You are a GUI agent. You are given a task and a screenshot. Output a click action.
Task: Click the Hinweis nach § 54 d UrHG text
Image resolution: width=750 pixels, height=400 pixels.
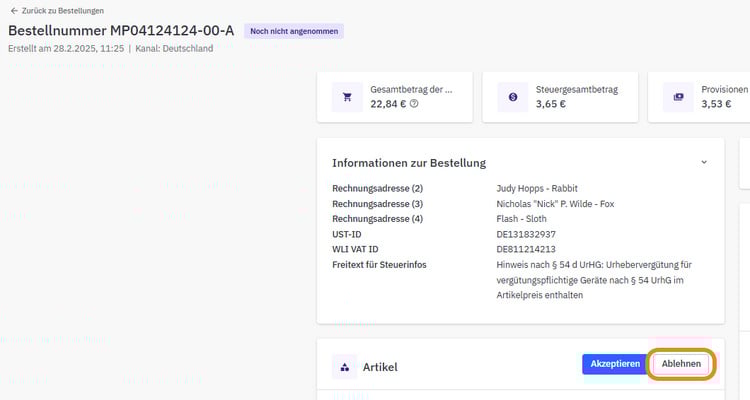(594, 280)
